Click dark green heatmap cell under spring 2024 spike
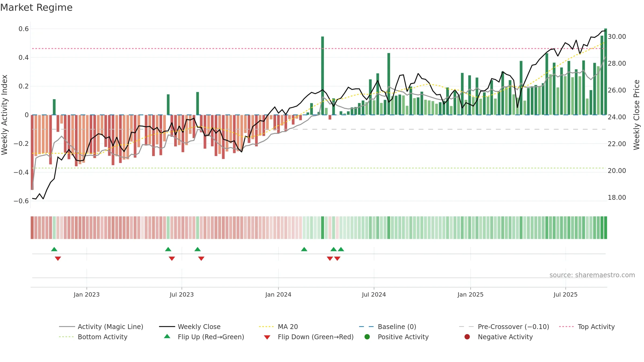The image size is (644, 362). point(323,228)
